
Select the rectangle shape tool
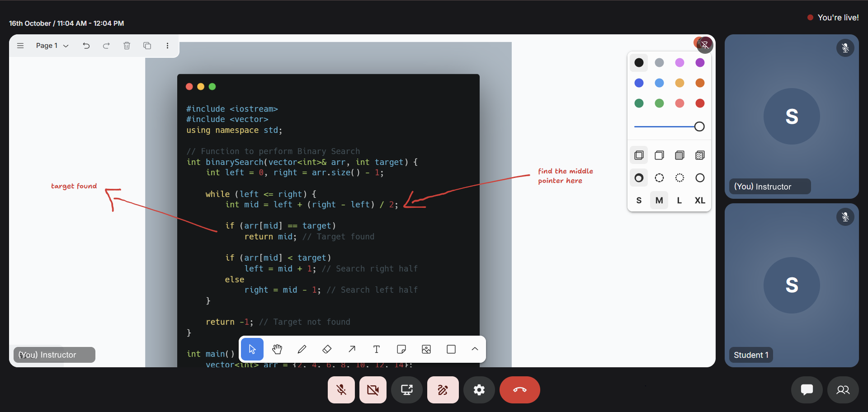tap(451, 349)
